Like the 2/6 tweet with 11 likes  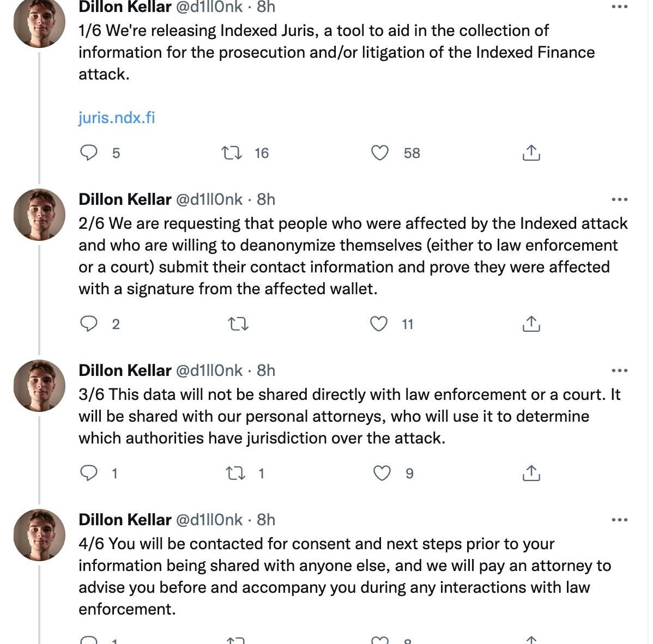[x=379, y=324]
